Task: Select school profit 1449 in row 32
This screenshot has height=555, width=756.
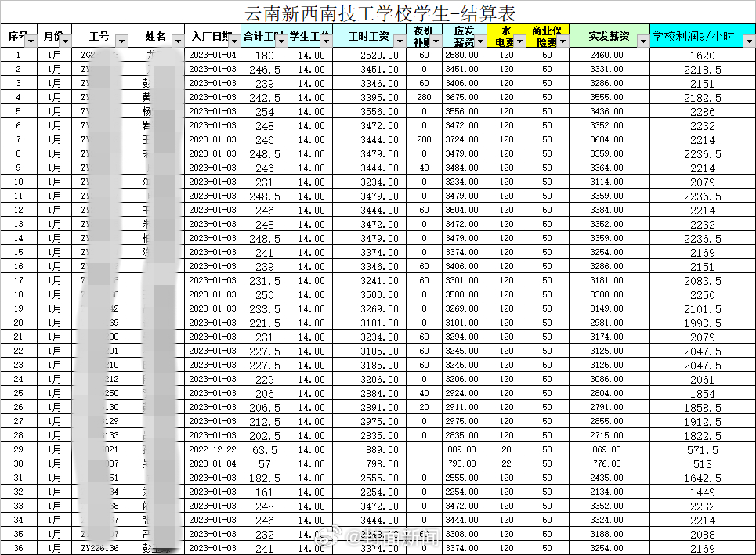Action: [x=703, y=492]
